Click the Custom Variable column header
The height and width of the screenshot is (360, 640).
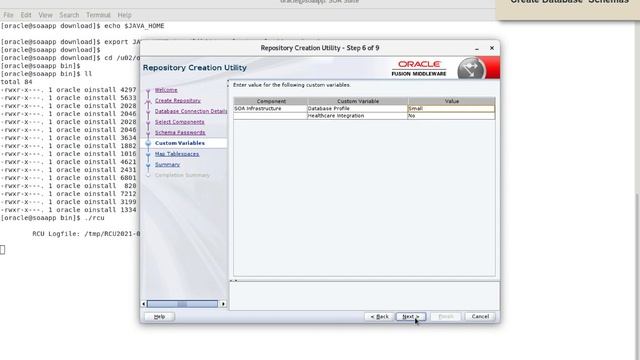point(358,101)
